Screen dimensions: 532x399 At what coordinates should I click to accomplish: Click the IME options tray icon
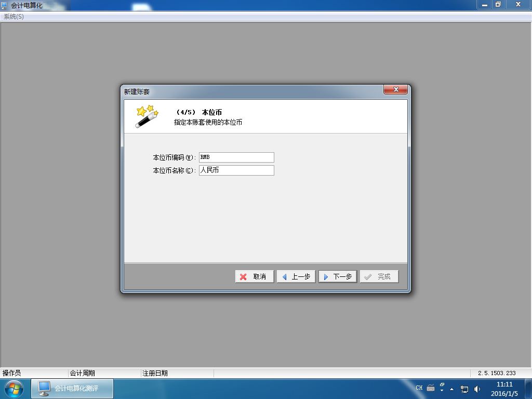442,387
